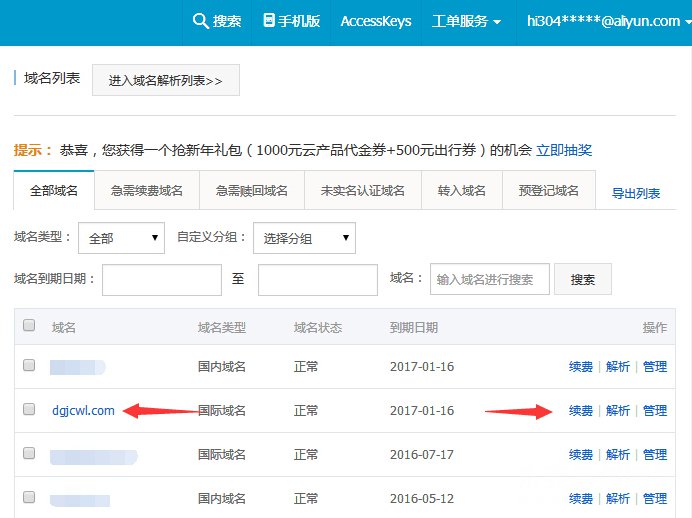This screenshot has width=692, height=518.
Task: Switch to the 转入域名 tab
Action: click(462, 191)
